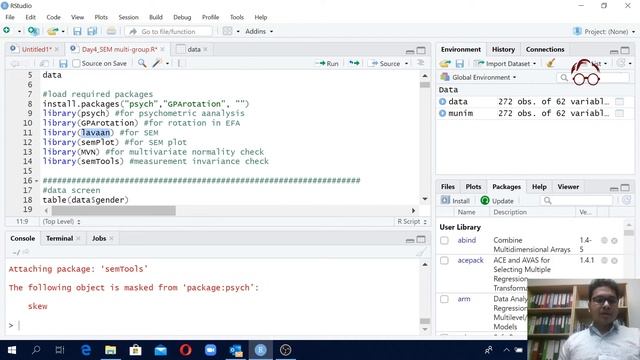640x360 pixels.
Task: Click the Go to file/function field
Action: [169, 31]
